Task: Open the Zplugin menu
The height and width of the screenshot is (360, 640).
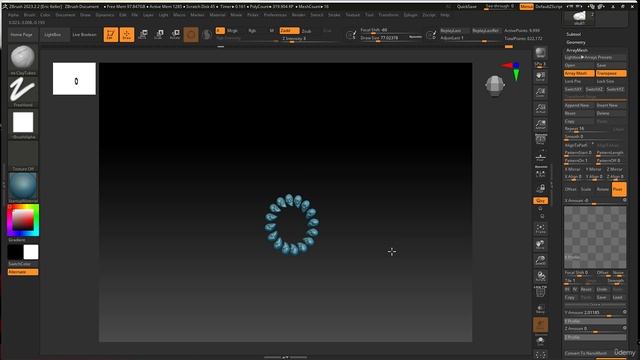Action: pos(410,15)
